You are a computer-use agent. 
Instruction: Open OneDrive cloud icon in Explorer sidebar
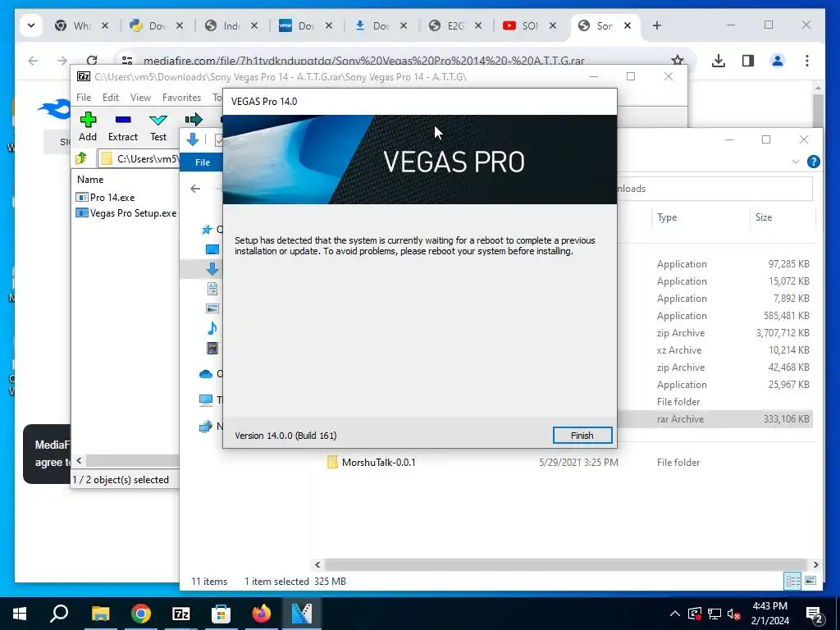pyautogui.click(x=206, y=374)
